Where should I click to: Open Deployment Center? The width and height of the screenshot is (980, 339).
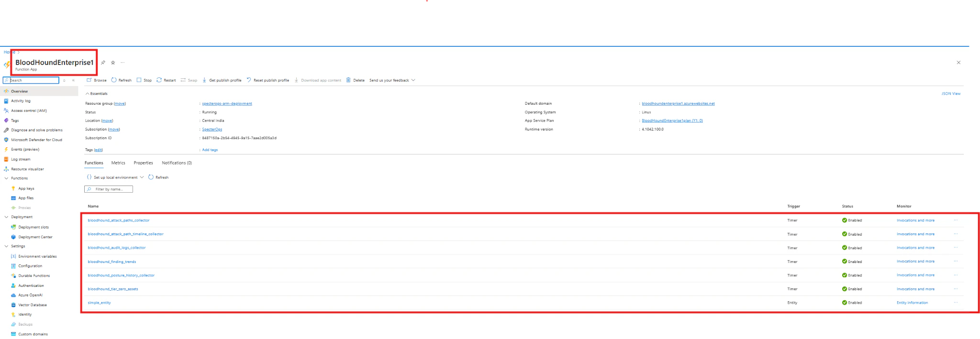click(x=35, y=237)
